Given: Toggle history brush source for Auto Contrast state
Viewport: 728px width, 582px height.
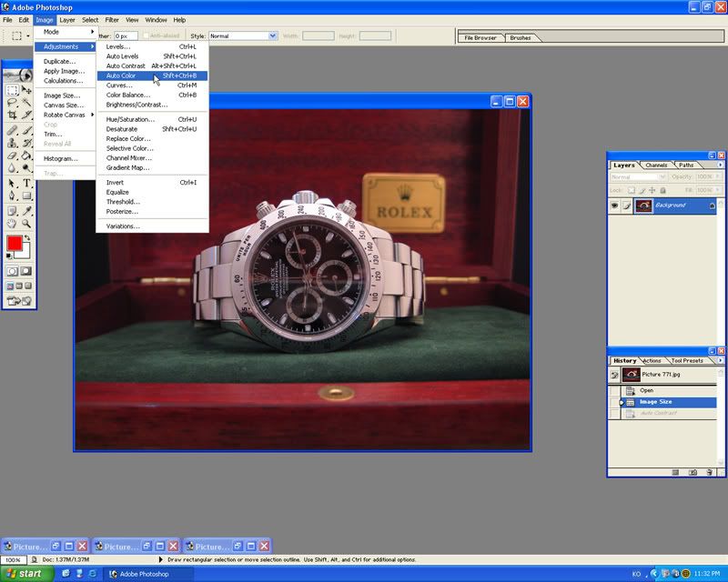Looking at the screenshot, I should [615, 413].
